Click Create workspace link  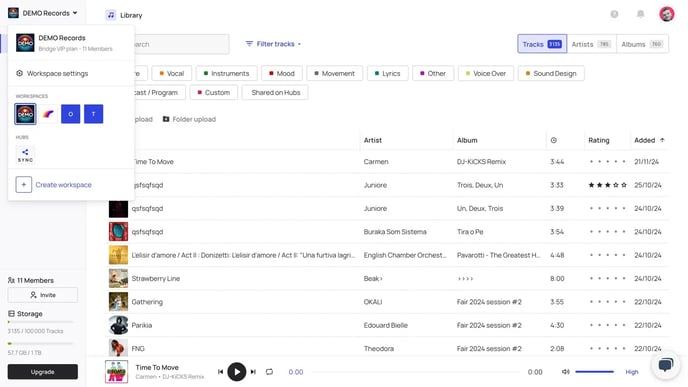[x=64, y=185]
